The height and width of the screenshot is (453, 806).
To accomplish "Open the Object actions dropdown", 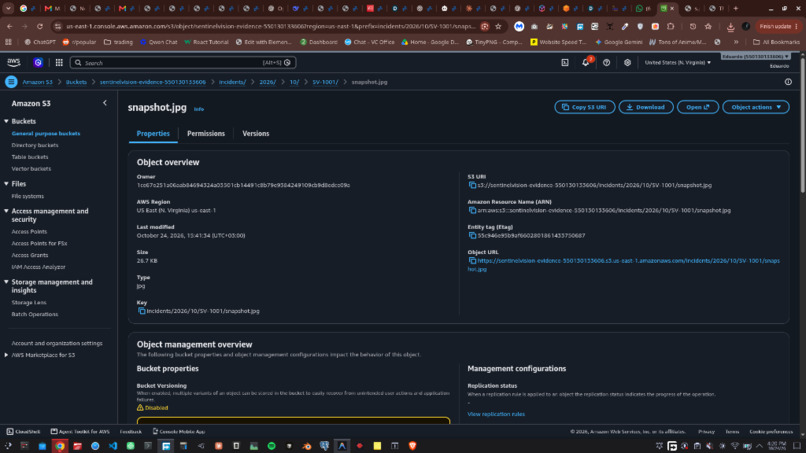I will [x=756, y=107].
